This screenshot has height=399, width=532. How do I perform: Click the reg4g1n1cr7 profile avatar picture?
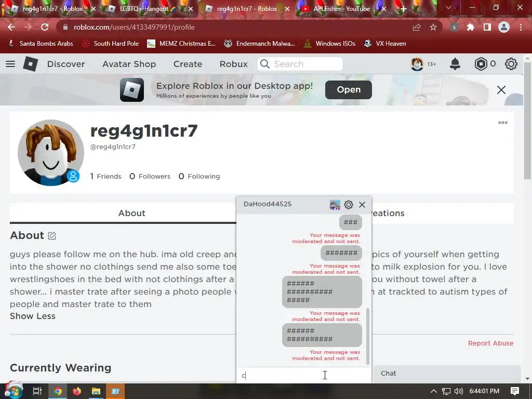click(51, 153)
